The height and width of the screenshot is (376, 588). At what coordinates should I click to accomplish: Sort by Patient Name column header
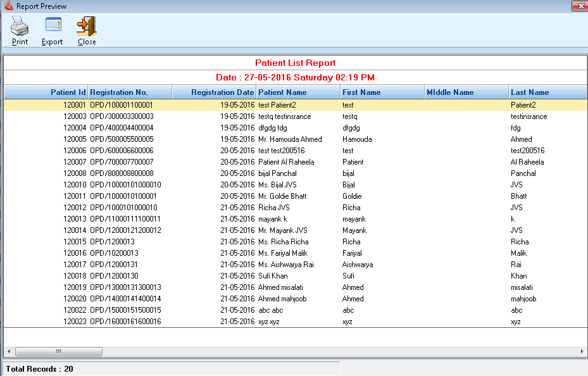tap(298, 92)
